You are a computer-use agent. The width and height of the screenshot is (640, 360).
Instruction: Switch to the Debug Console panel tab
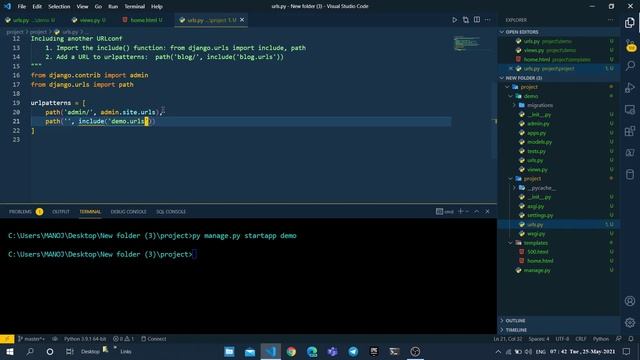pyautogui.click(x=129, y=211)
